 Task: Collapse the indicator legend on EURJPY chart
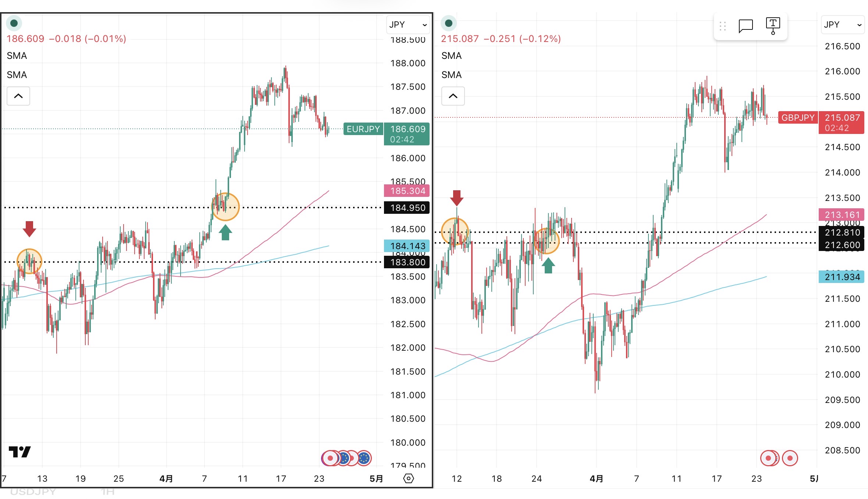pyautogui.click(x=18, y=96)
